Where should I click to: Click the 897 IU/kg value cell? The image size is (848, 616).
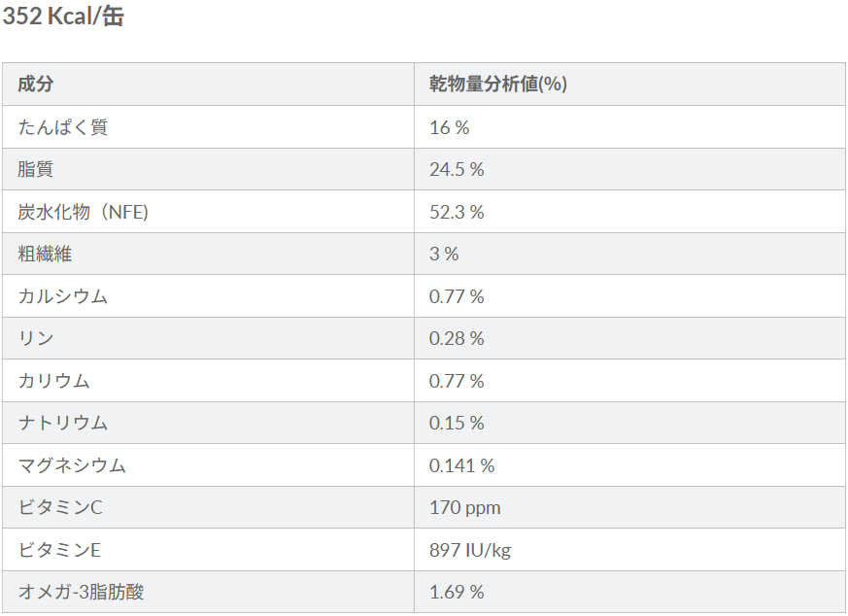pos(470,550)
